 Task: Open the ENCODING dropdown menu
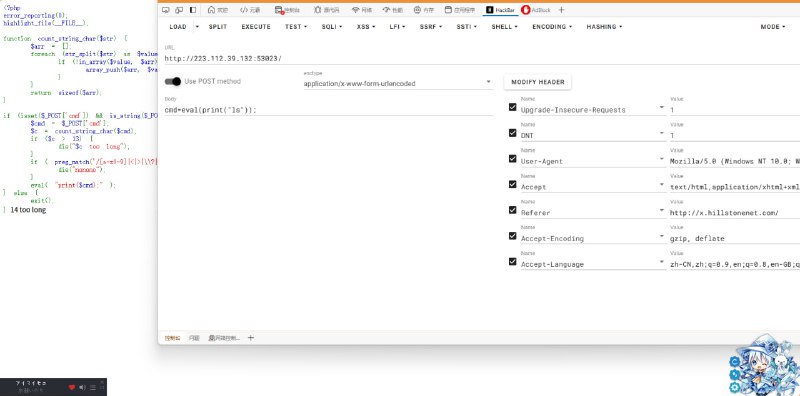552,27
